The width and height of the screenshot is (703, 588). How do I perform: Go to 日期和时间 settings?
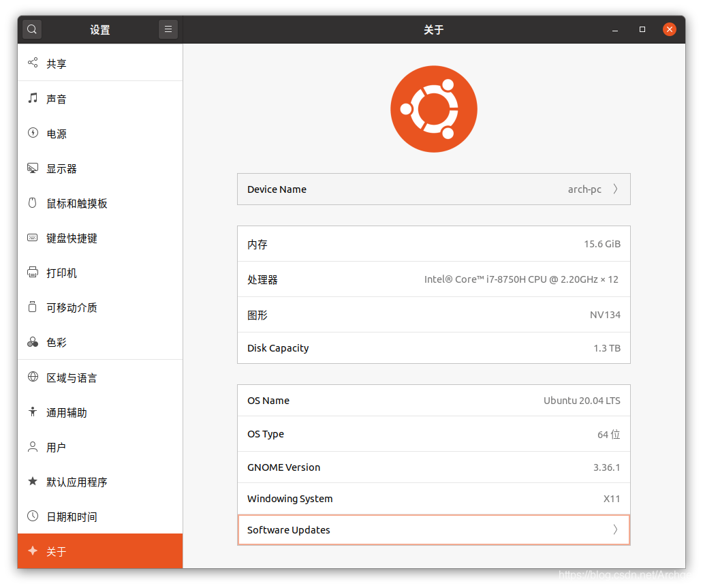coord(100,516)
